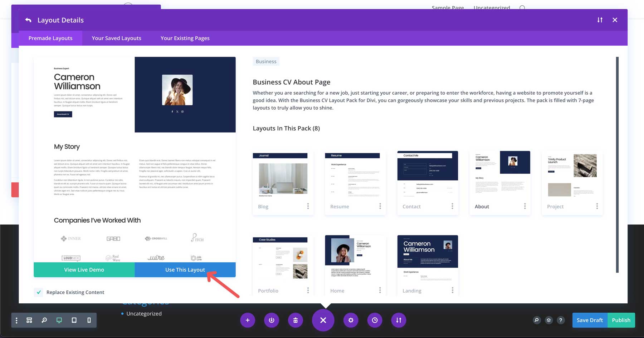644x338 pixels.
Task: Click the trash icon to clear the layout
Action: point(296,320)
